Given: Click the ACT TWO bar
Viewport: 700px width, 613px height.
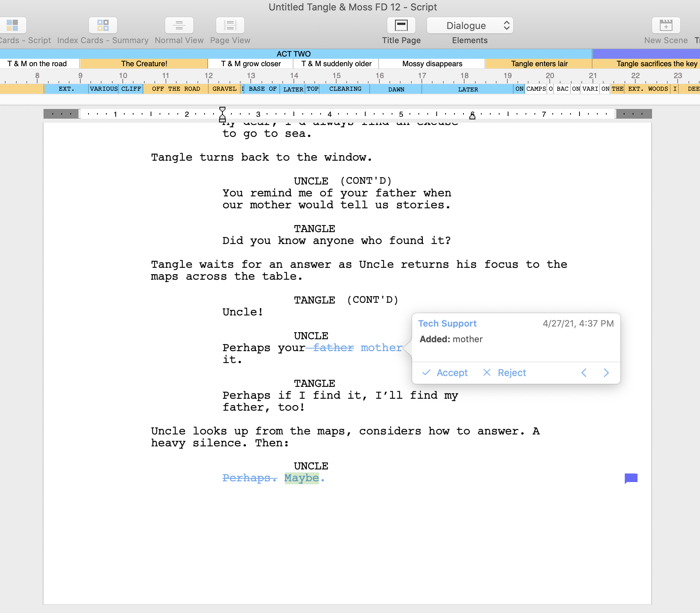Looking at the screenshot, I should click(293, 54).
